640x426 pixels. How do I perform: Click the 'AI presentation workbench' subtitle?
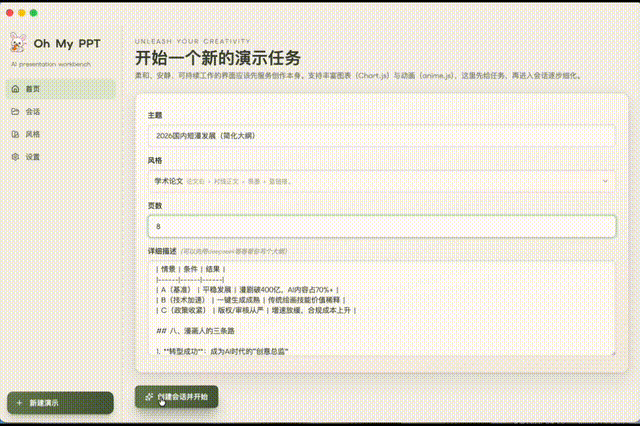coord(51,64)
